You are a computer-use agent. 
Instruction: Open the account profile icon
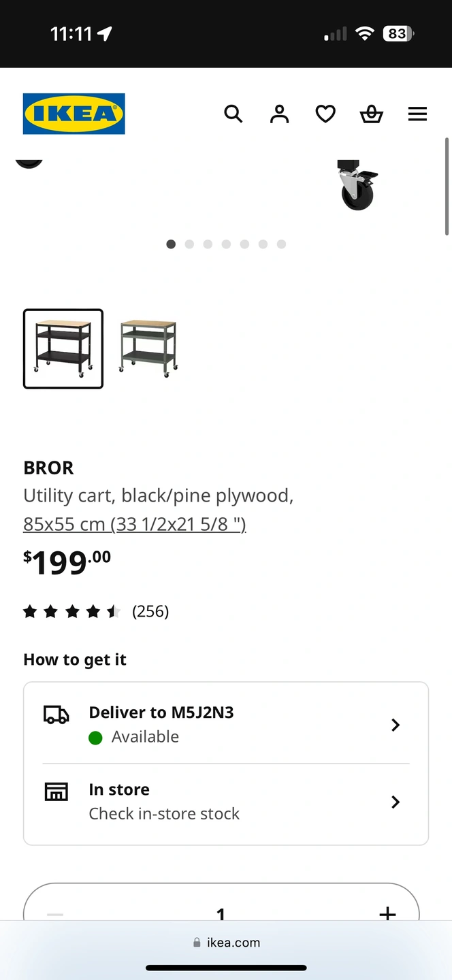(x=279, y=114)
